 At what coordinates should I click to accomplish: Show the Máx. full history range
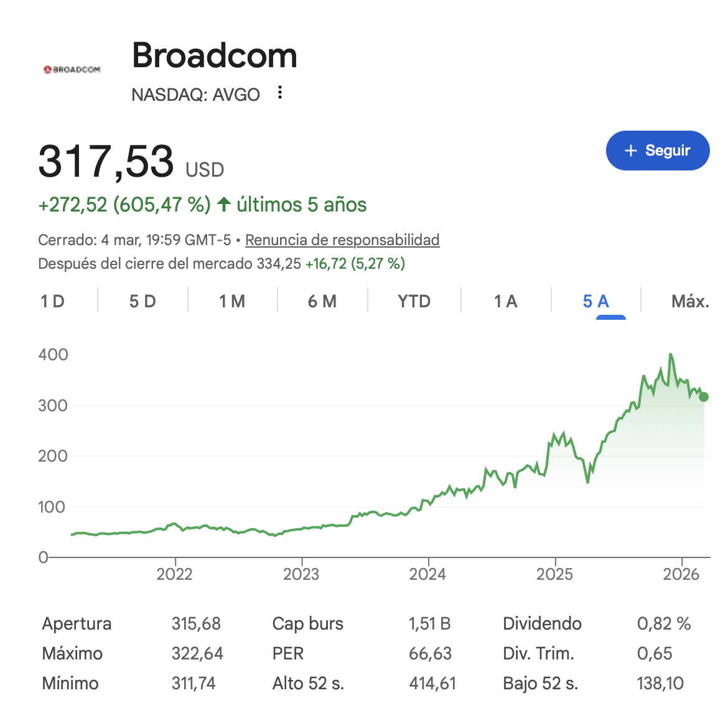pos(690,302)
